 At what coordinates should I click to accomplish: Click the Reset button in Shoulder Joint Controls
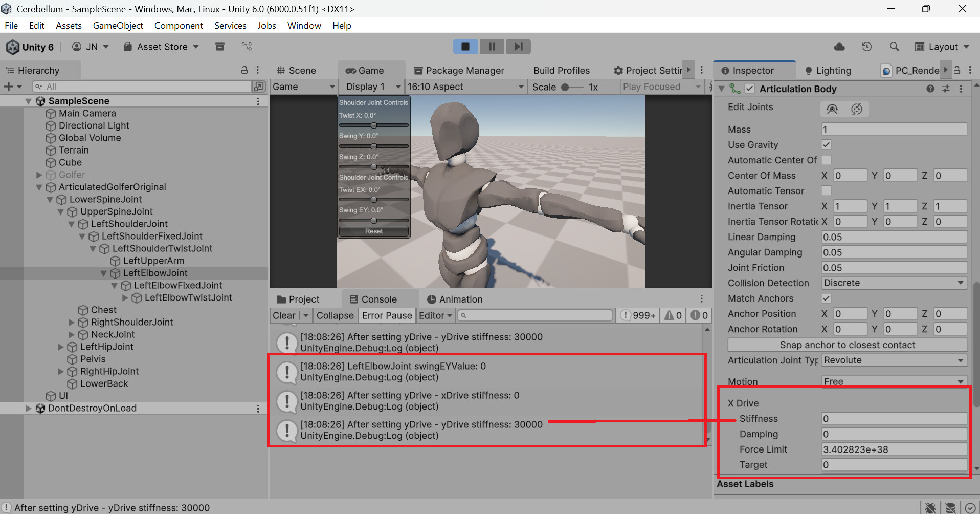coord(373,231)
